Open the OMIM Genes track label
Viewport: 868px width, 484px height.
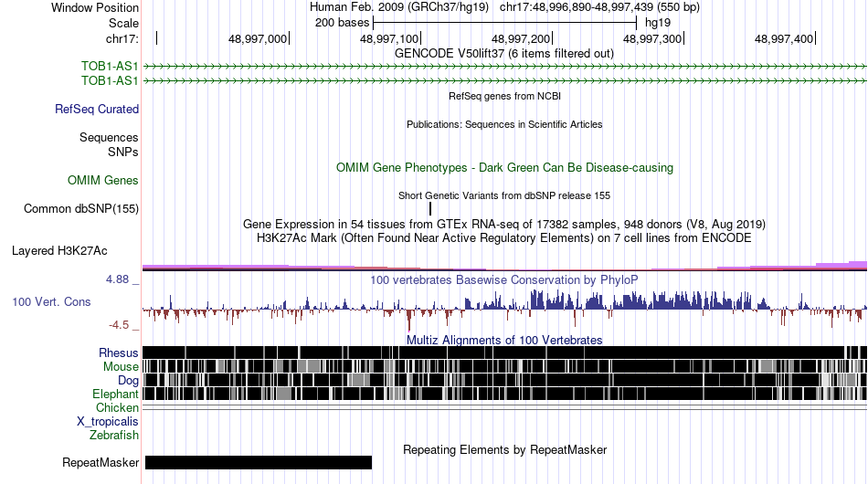pyautogui.click(x=103, y=180)
